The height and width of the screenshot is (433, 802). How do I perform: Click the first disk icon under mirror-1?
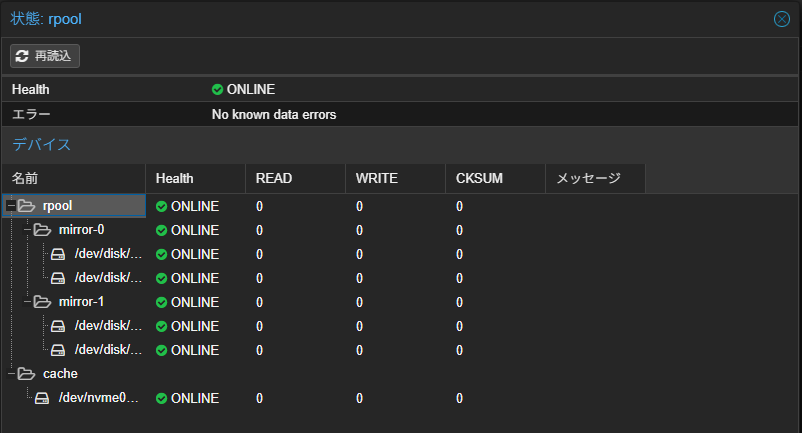(x=58, y=326)
